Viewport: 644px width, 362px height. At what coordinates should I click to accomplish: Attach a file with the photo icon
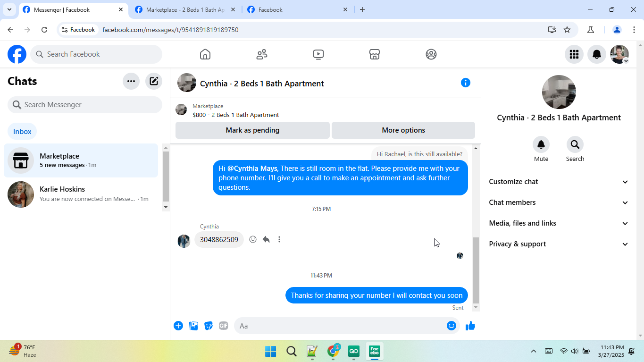tap(193, 326)
